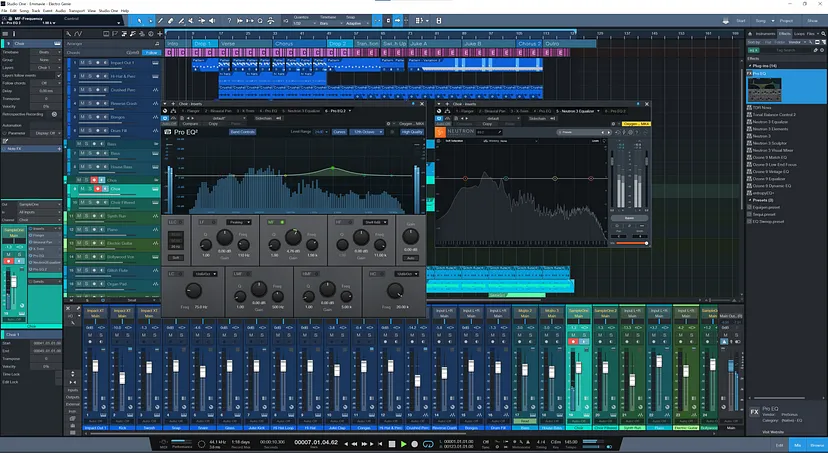
Task: Click the question mark help icon in the toolbar
Action: pyautogui.click(x=229, y=21)
